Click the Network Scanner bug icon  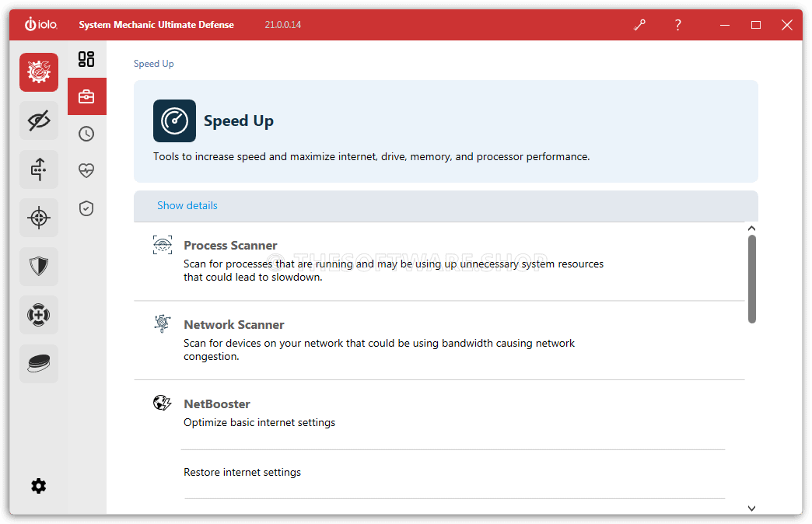pos(163,323)
